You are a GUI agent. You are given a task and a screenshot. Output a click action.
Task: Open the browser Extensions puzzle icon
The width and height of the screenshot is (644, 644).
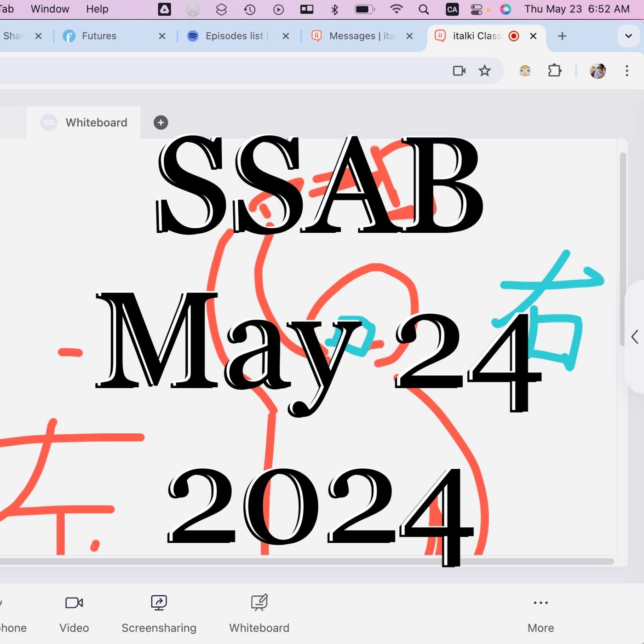555,71
